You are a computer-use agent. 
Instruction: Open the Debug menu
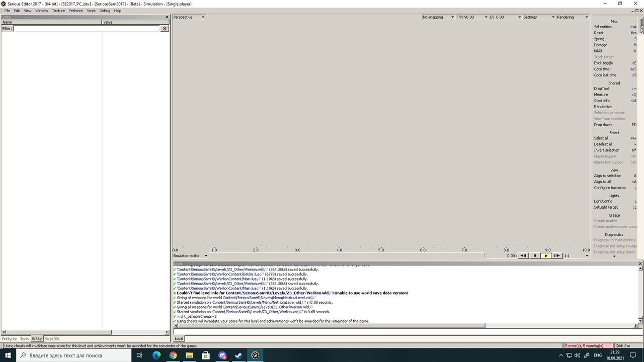coord(105,11)
